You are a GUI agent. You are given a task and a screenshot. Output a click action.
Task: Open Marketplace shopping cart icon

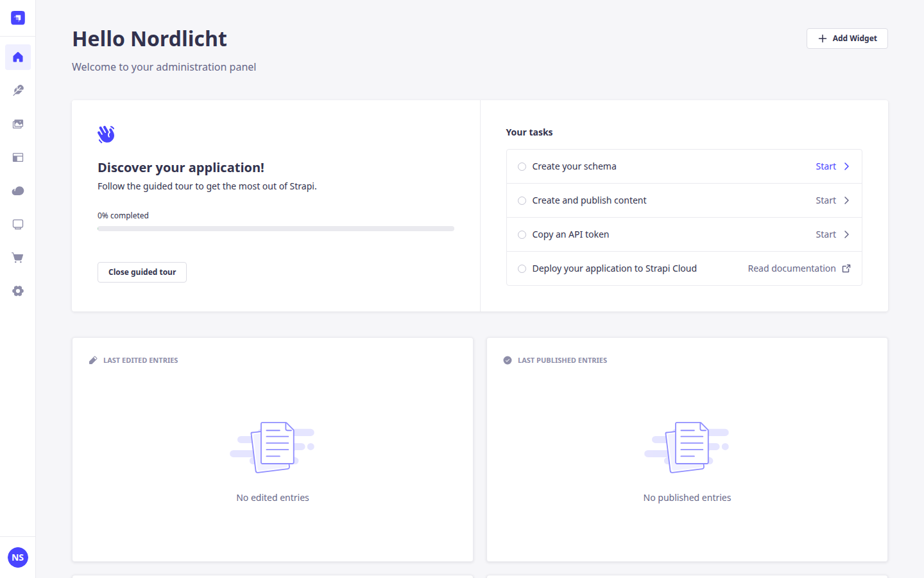(x=18, y=258)
